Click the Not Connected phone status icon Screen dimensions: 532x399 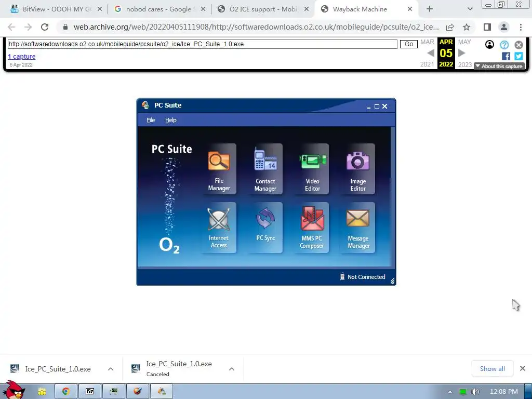coord(342,277)
